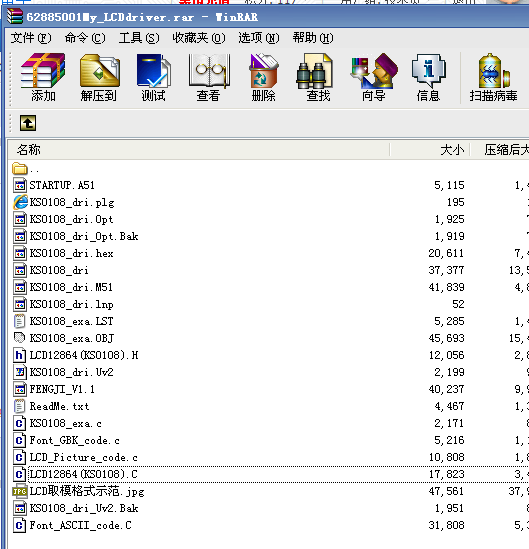The height and width of the screenshot is (549, 529).
Task: Select file name KS0108_dri.M51
Action: pos(71,287)
